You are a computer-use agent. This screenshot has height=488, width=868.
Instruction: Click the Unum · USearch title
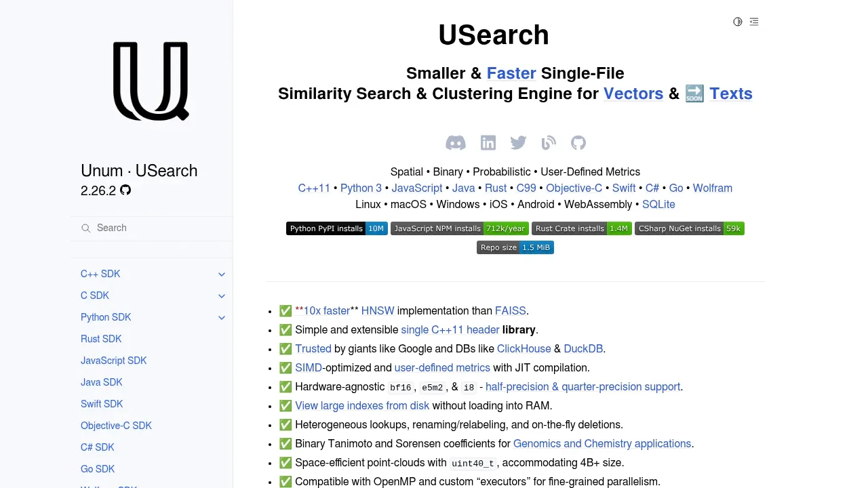point(139,171)
